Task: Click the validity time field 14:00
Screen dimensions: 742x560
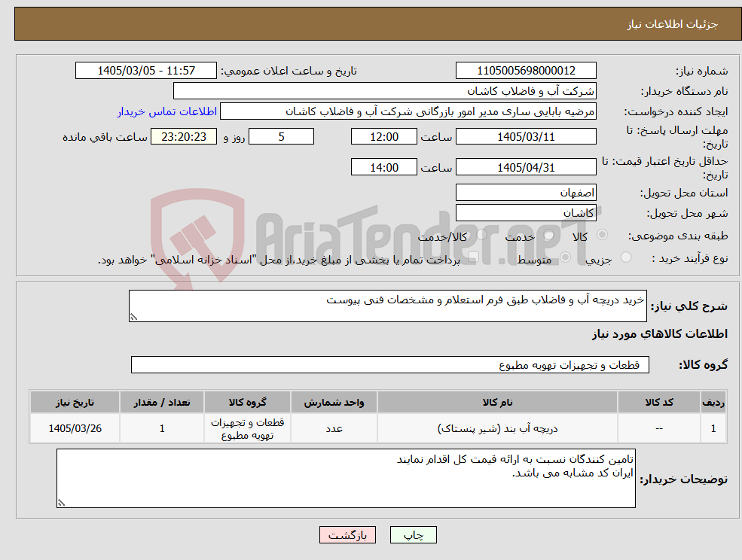Action: pyautogui.click(x=383, y=167)
